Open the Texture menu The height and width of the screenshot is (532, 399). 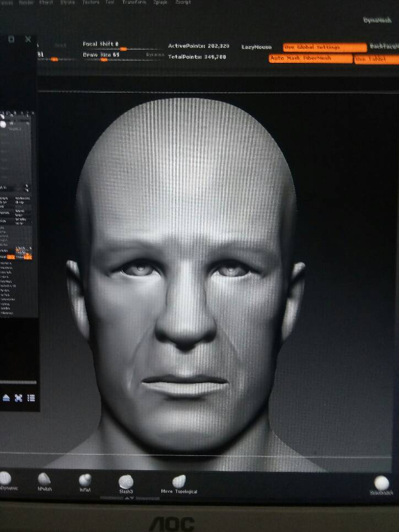(91, 2)
